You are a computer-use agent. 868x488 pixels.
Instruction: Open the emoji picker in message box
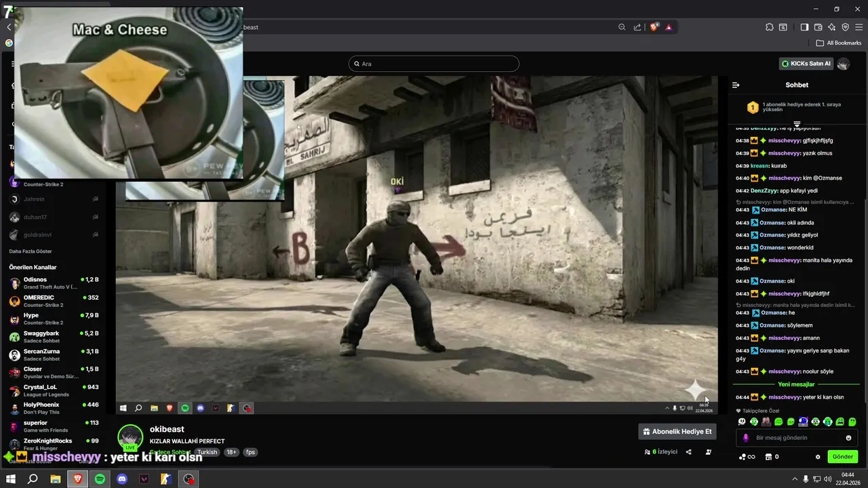tap(848, 438)
